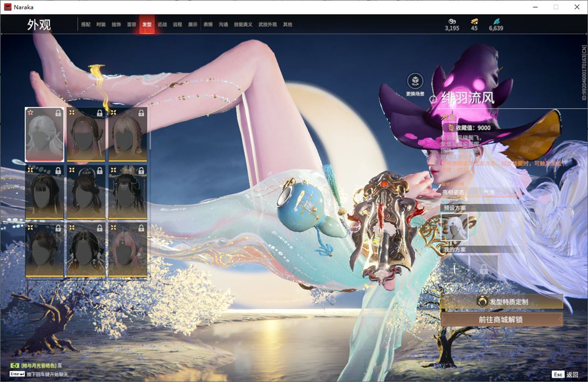588x382 pixels.
Task: Click the 收藏值 collection value icon
Action: [451, 128]
